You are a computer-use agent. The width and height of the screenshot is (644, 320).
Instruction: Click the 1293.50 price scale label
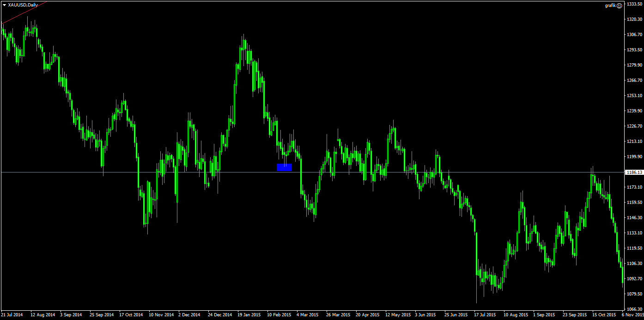[x=634, y=50]
